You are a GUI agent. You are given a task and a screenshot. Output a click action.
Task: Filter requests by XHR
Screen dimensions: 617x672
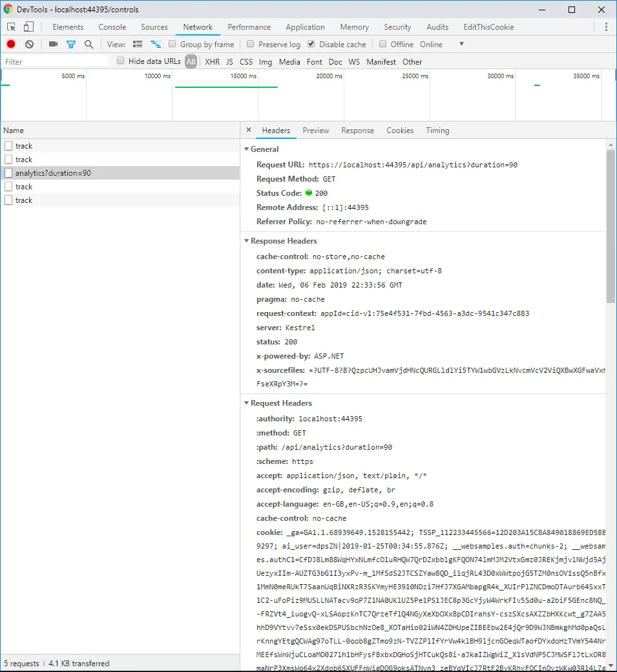pos(212,62)
